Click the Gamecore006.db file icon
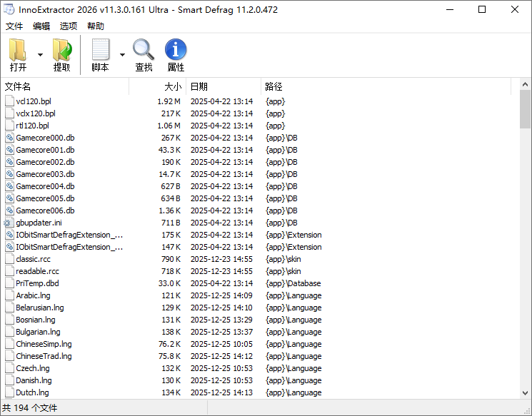This screenshot has width=532, height=416. click(x=9, y=210)
